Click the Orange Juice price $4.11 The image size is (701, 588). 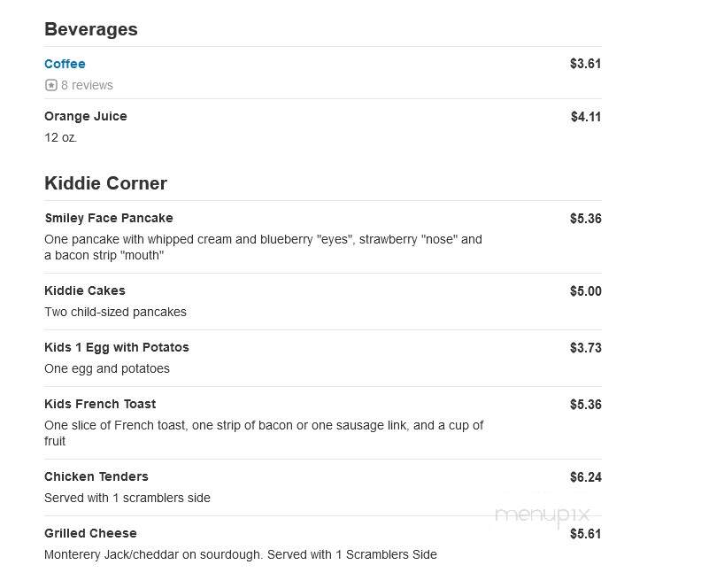pyautogui.click(x=586, y=117)
